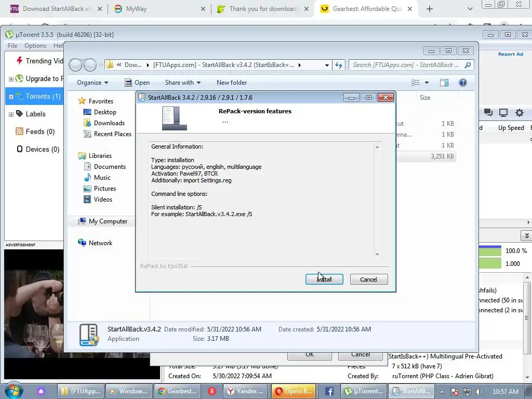Click the Explorer back navigation button
Image resolution: width=532 pixels, height=399 pixels.
75,65
